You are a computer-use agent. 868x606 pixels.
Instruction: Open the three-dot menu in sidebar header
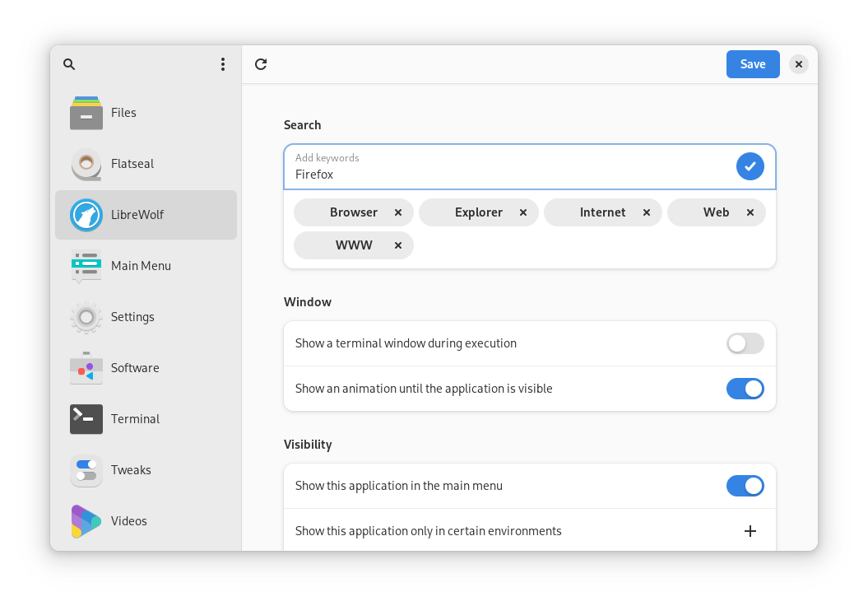pos(222,64)
